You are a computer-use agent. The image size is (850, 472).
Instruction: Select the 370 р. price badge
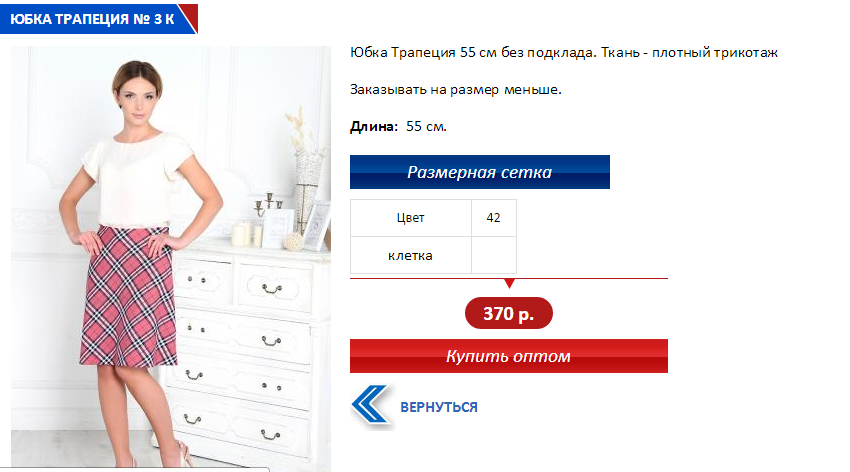coord(508,313)
